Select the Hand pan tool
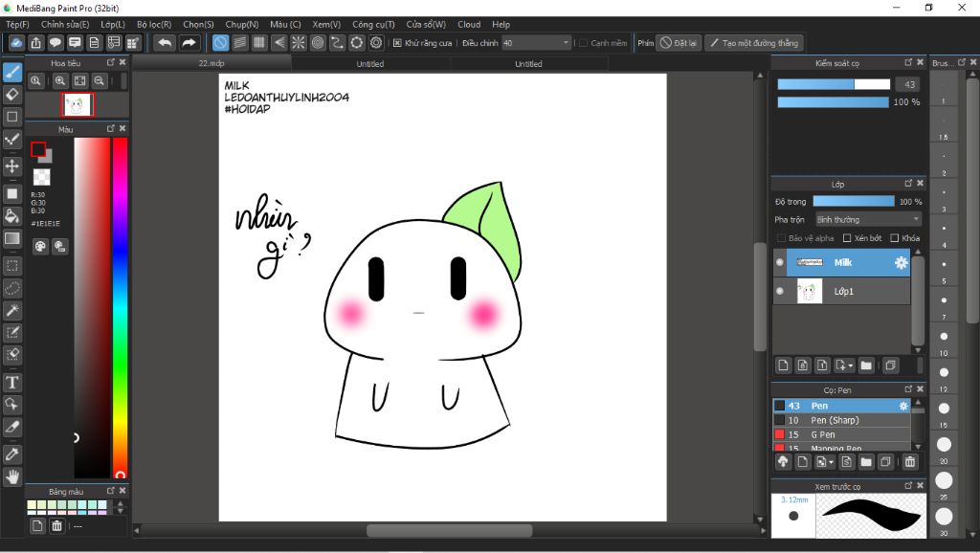Viewport: 980px width, 553px height. [x=12, y=476]
